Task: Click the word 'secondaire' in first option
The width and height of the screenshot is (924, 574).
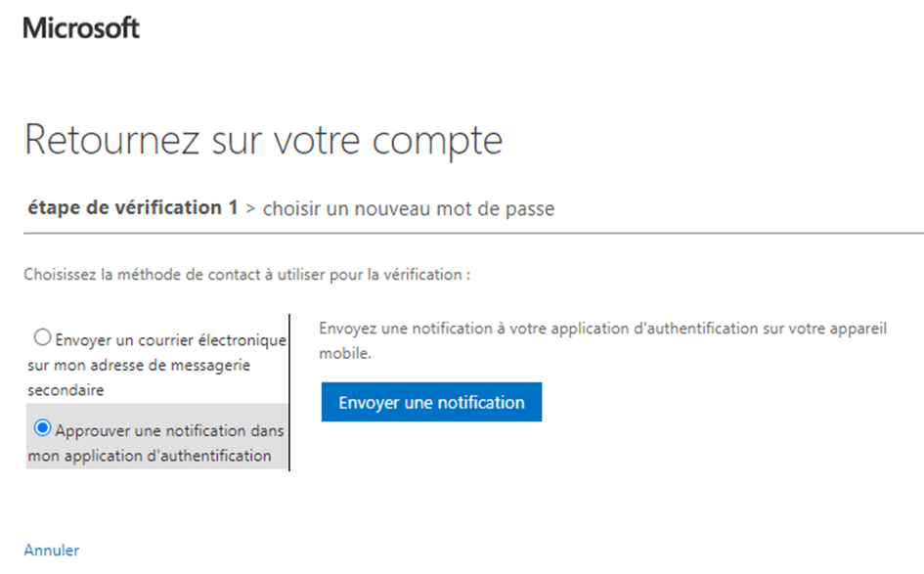Action: click(66, 390)
